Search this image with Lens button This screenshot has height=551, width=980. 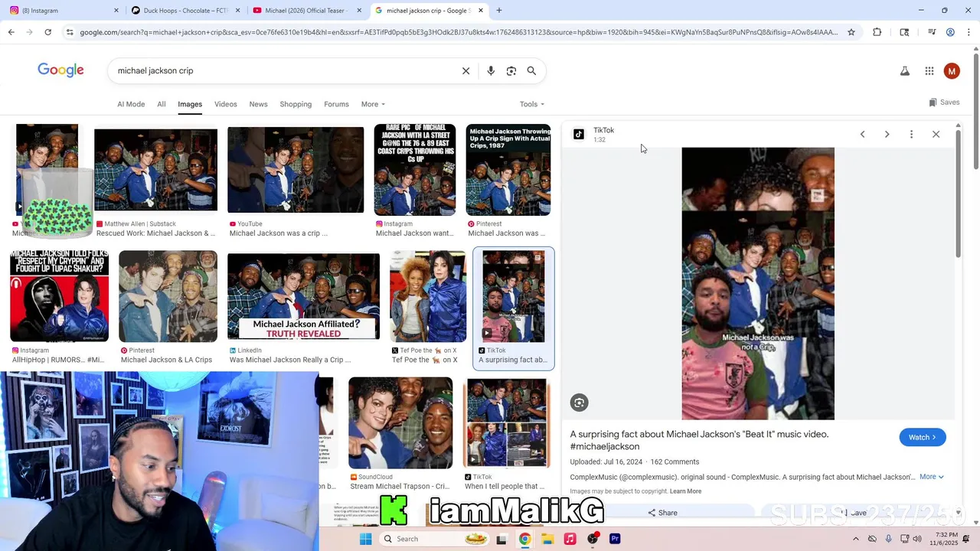(x=579, y=403)
